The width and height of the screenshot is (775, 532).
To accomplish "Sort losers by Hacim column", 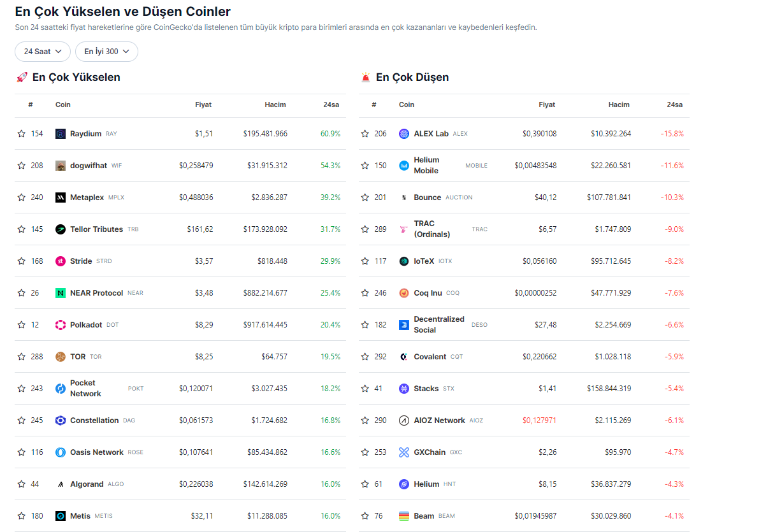I will [619, 104].
